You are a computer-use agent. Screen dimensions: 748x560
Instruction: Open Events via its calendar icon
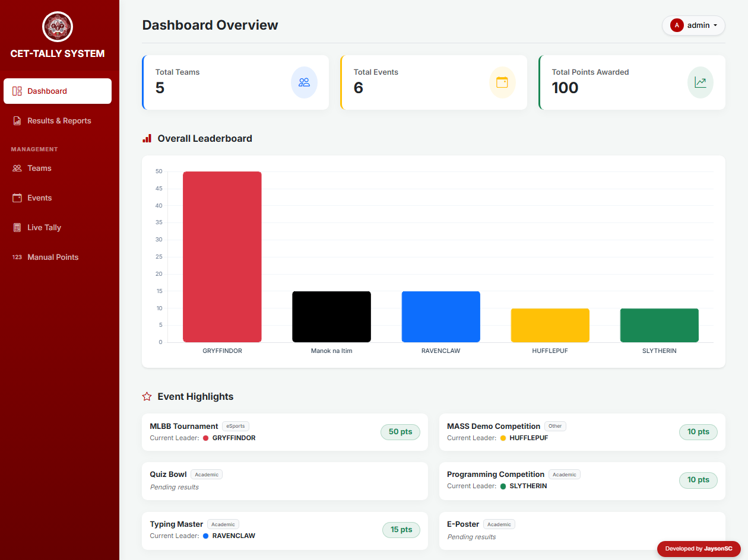coord(17,198)
